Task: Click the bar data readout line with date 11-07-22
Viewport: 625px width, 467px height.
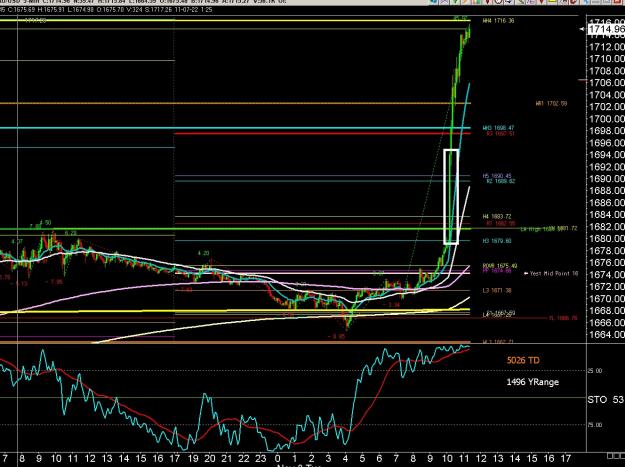Action: point(106,9)
